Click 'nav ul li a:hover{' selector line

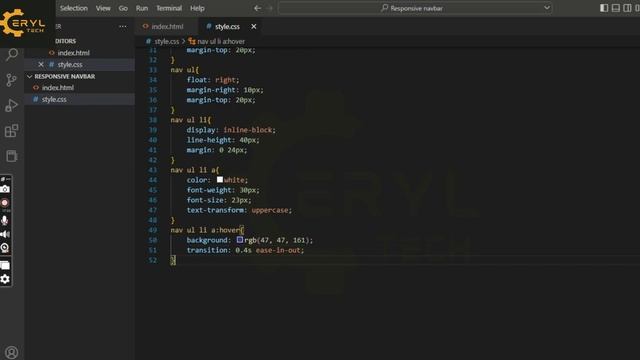207,230
